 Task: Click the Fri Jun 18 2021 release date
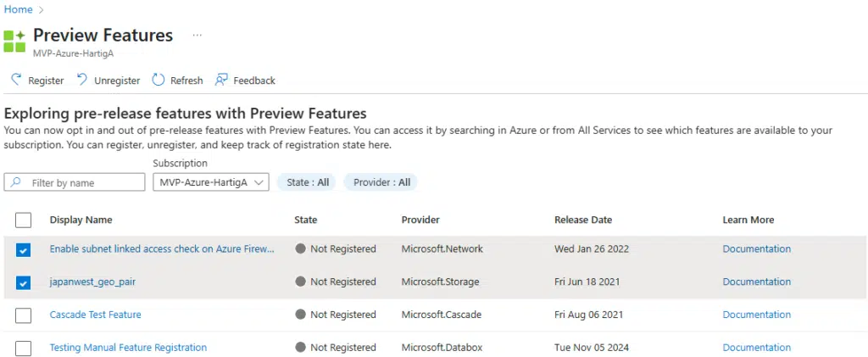point(587,282)
